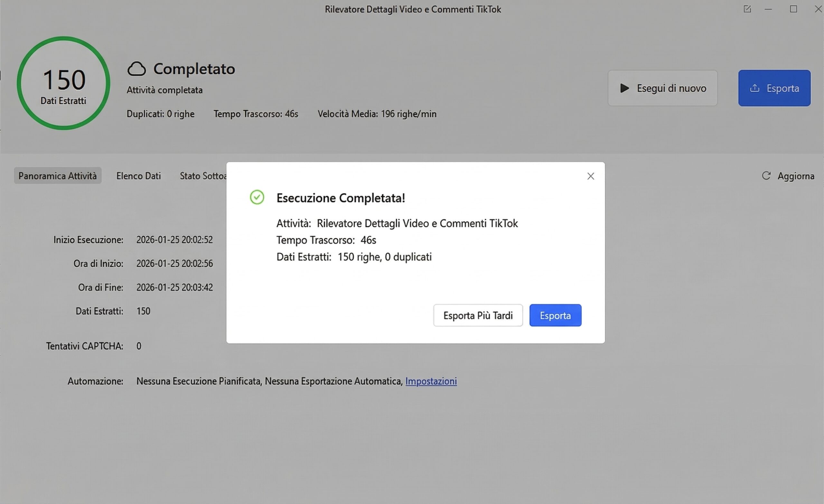The height and width of the screenshot is (504, 824).
Task: Switch to the Elenco Dati tab
Action: click(138, 176)
